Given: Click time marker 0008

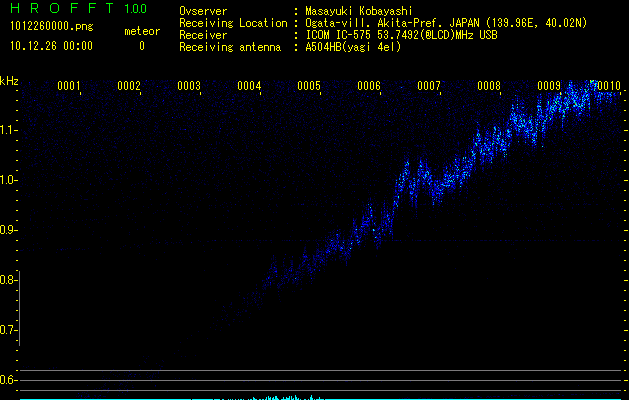Looking at the screenshot, I should coord(489,85).
